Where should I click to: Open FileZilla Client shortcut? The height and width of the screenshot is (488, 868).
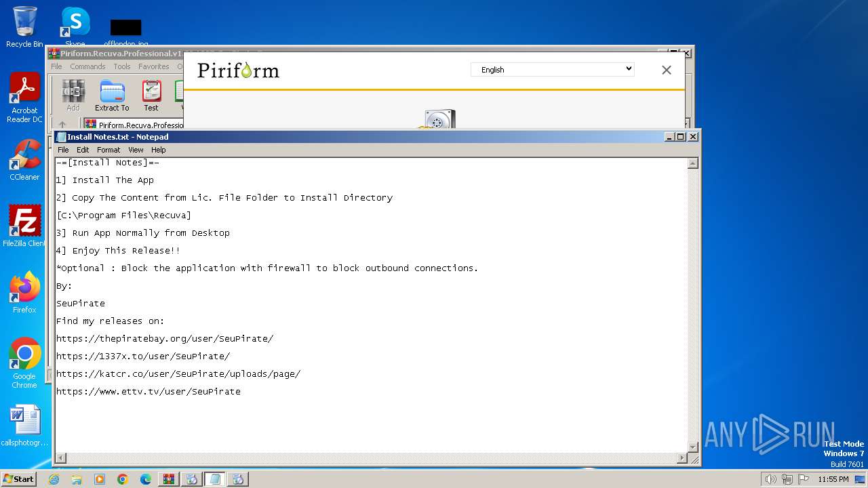click(x=24, y=226)
